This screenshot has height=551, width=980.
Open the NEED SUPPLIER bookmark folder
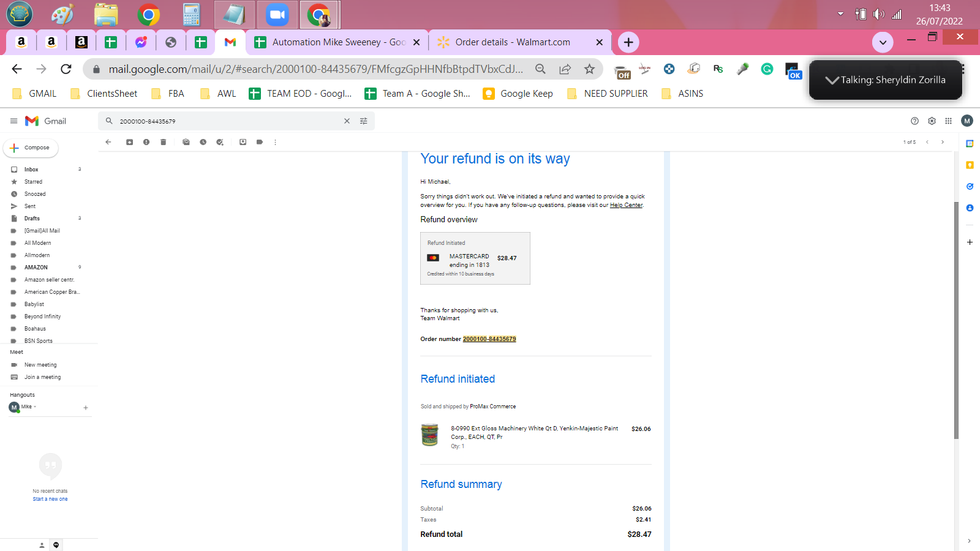[608, 94]
